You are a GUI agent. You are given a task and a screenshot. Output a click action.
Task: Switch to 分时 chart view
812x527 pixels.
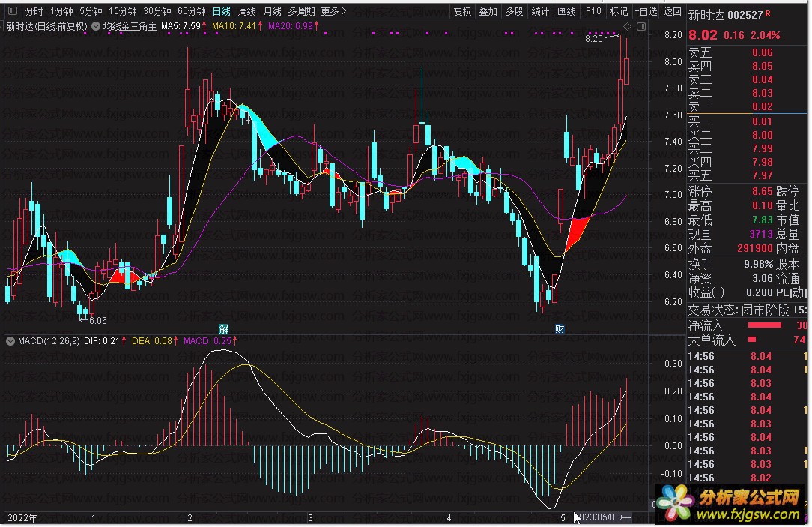pos(34,11)
